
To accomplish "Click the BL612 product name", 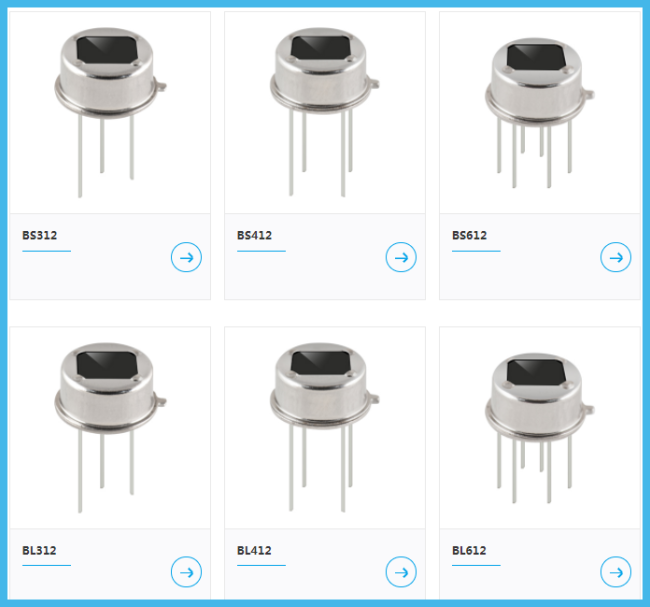I will [x=469, y=550].
